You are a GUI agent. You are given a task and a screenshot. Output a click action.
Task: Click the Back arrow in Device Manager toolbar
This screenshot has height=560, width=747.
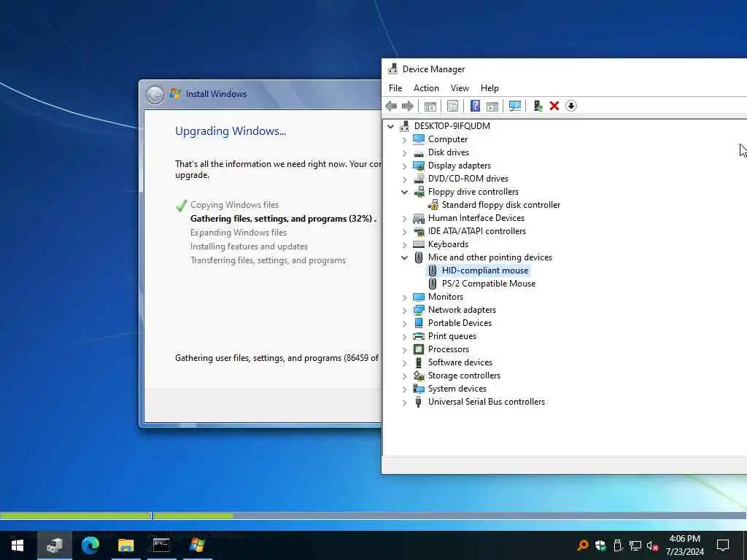point(391,106)
